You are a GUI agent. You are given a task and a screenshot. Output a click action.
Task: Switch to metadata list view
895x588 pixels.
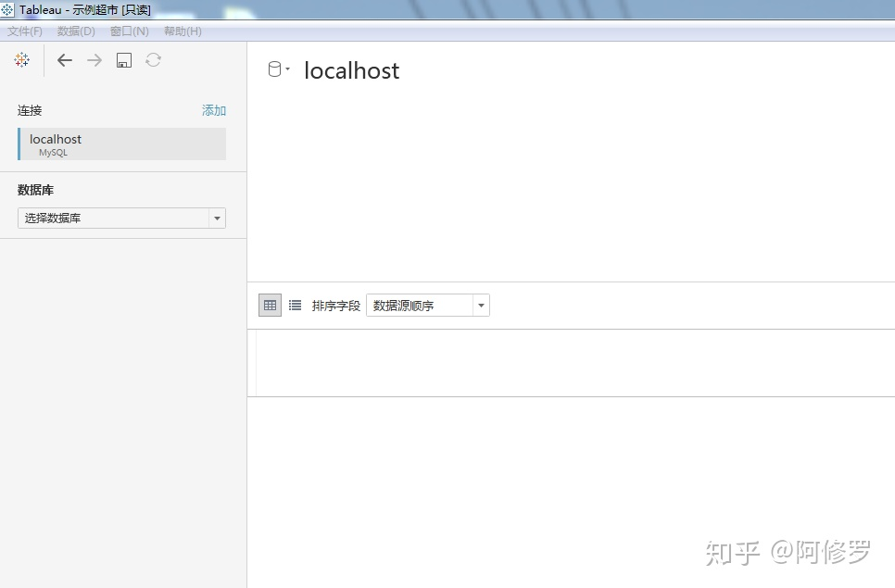click(x=295, y=304)
